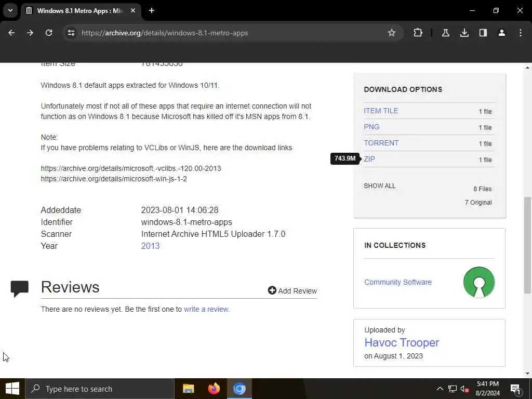Click the Reviews speech bubble icon
Screen dimensions: 532x399
point(19,289)
